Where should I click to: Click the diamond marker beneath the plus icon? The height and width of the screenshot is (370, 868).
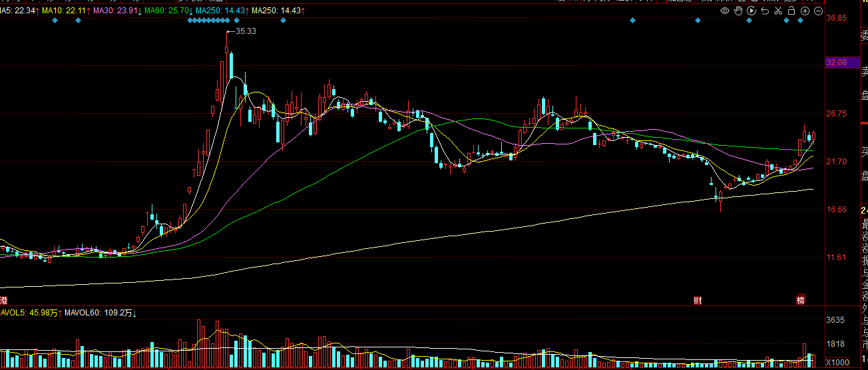[801, 21]
